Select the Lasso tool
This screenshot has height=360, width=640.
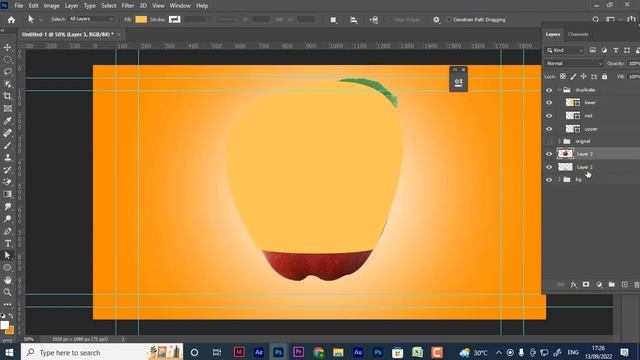click(7, 72)
